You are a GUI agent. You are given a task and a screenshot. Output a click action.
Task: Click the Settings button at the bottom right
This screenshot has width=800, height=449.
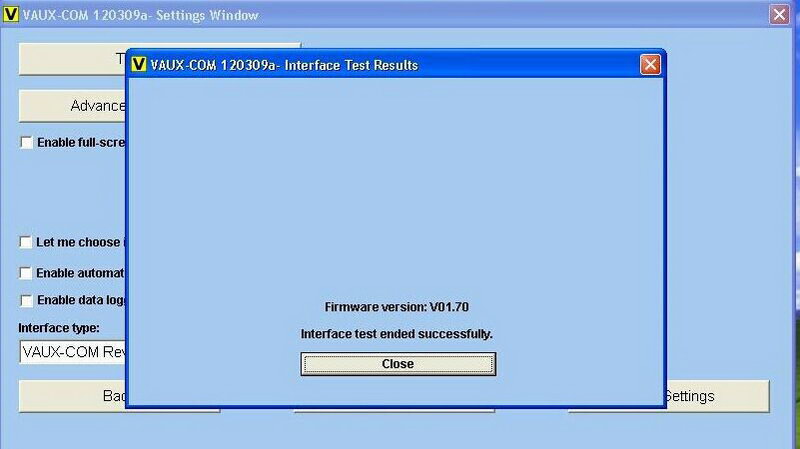pos(717,396)
